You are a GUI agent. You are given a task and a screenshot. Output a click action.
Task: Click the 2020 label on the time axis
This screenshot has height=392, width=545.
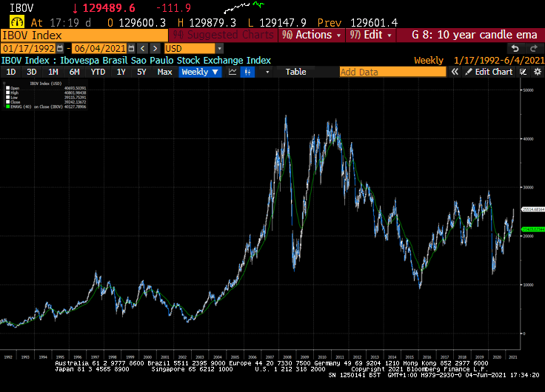(497, 357)
